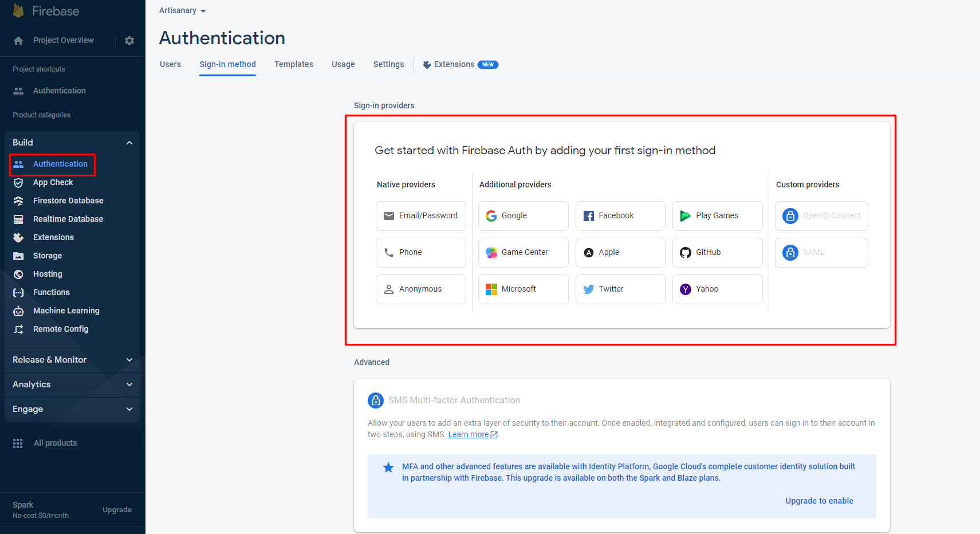Click the GitHub logo icon
Image resolution: width=980 pixels, height=534 pixels.
point(686,253)
